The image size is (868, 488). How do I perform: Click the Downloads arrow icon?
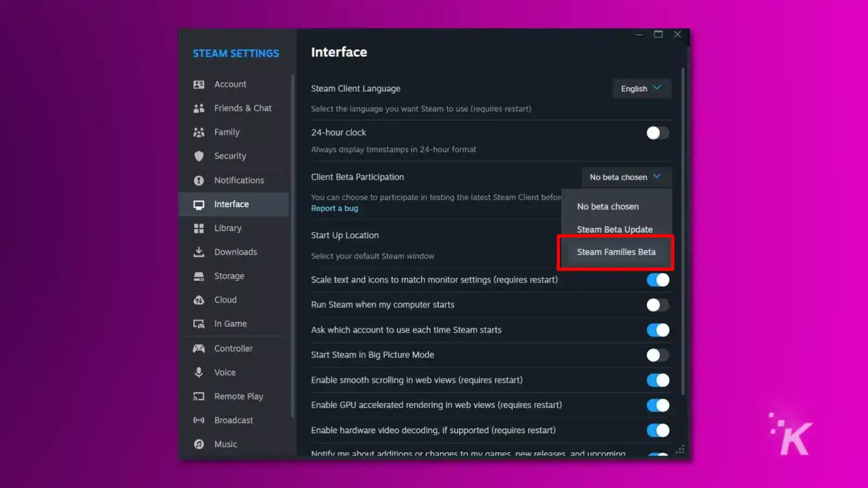click(199, 252)
